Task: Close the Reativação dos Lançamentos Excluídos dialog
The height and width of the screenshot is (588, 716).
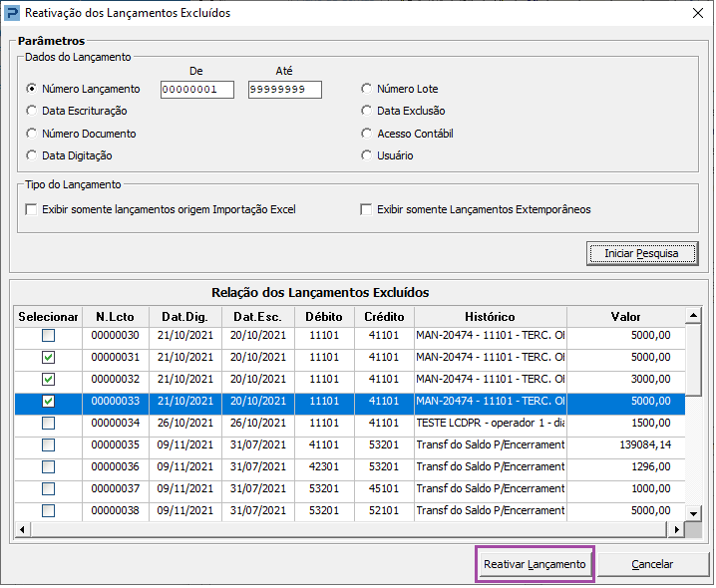Action: tap(697, 13)
